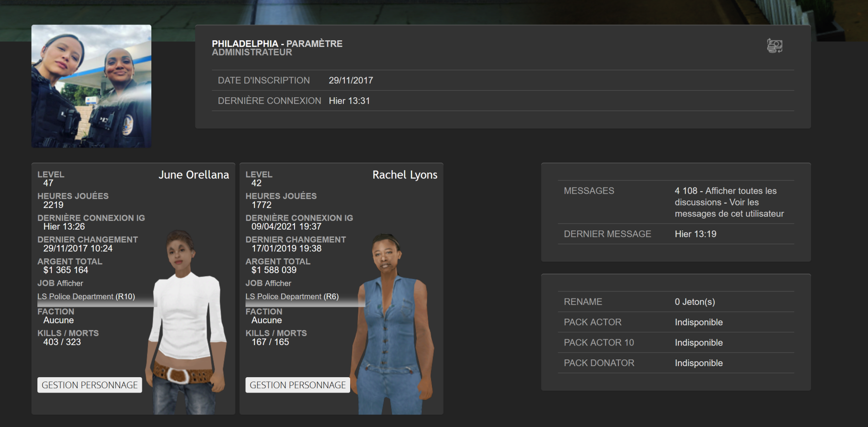The height and width of the screenshot is (427, 868).
Task: Click June Orellana's last change 29/11/2017 10:24
Action: click(78, 249)
